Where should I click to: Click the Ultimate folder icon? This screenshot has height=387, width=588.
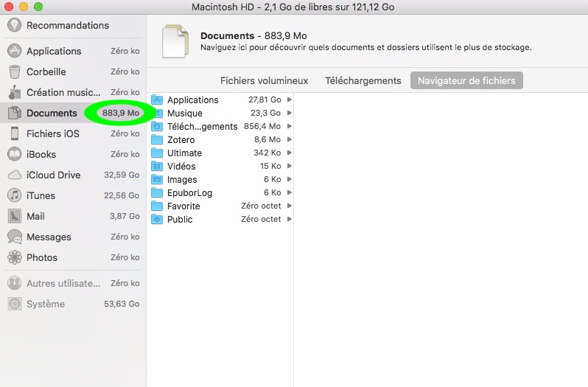[x=157, y=153]
